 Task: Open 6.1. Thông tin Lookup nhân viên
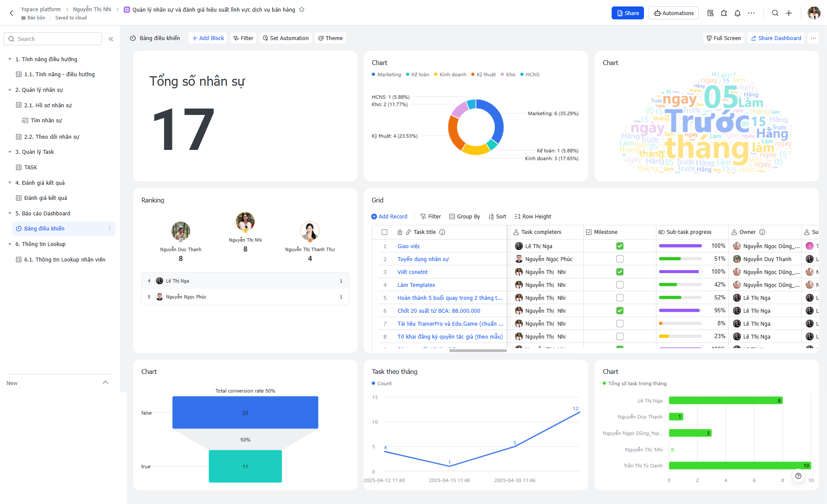pyautogui.click(x=65, y=259)
